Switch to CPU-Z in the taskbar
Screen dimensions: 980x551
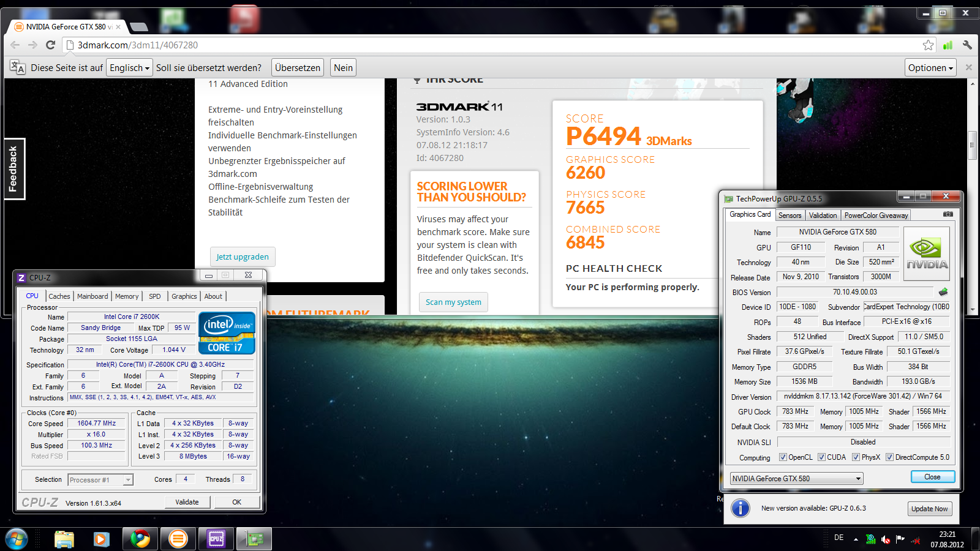216,539
